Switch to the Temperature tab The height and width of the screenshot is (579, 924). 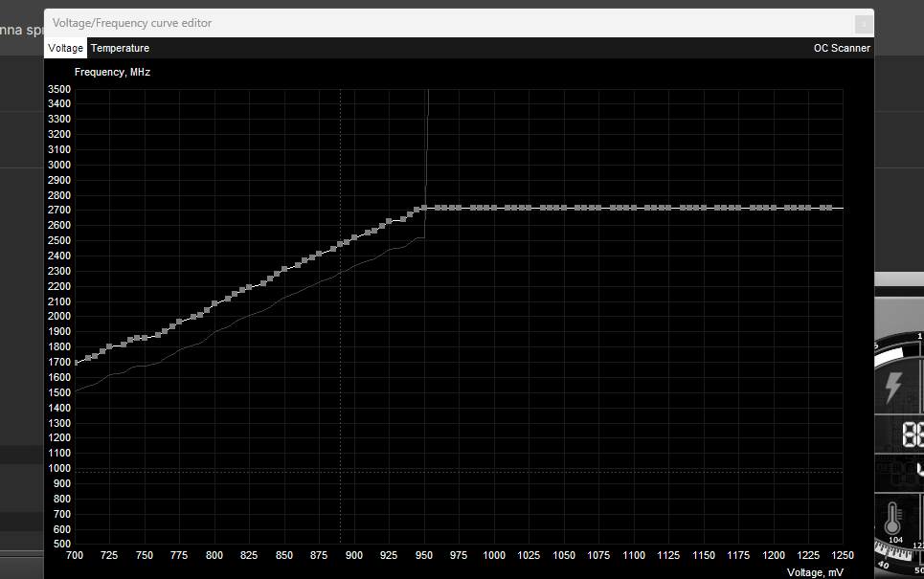[120, 48]
